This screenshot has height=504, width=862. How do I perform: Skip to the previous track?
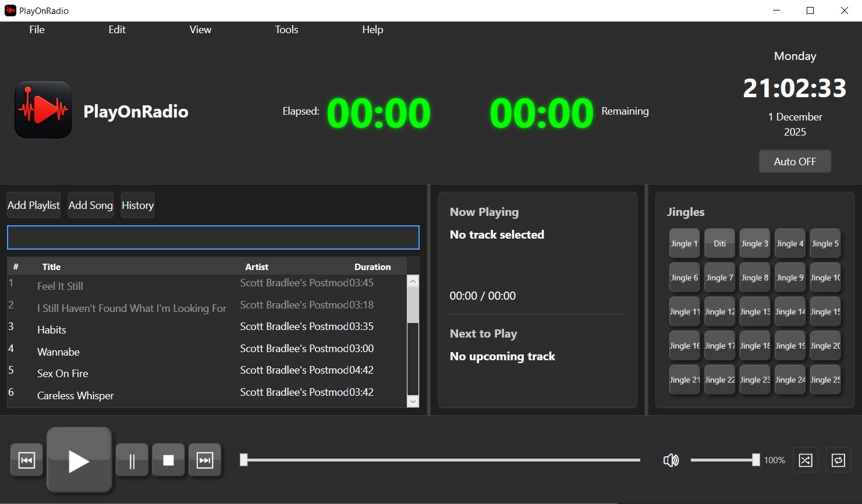point(26,460)
